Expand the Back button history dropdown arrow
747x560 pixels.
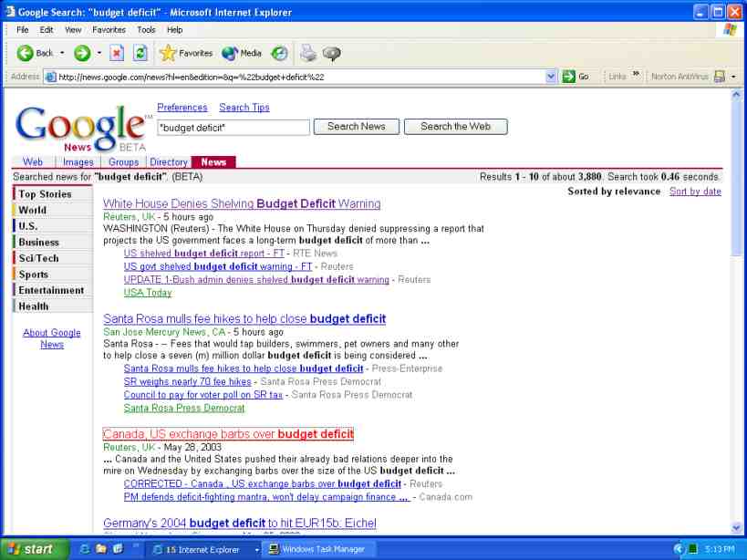tap(62, 53)
